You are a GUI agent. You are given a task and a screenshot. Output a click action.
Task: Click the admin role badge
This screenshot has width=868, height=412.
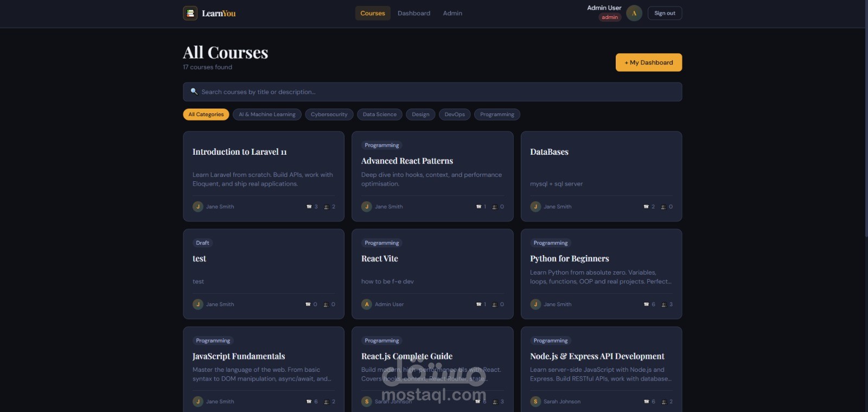(610, 17)
